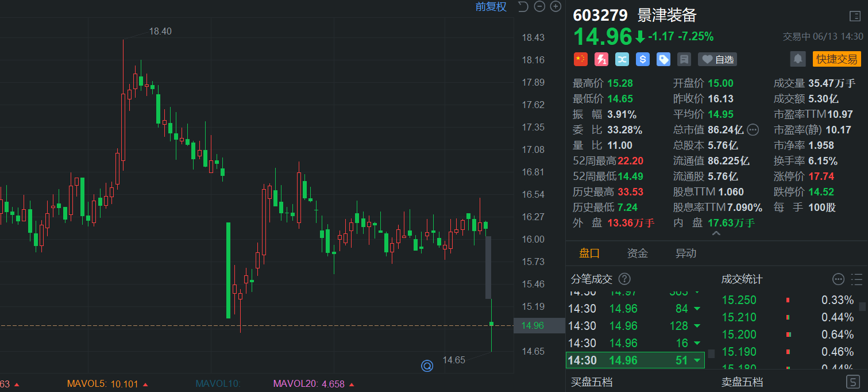868x392 pixels.
Task: Click the 14.65 low price annotation
Action: [x=454, y=360]
